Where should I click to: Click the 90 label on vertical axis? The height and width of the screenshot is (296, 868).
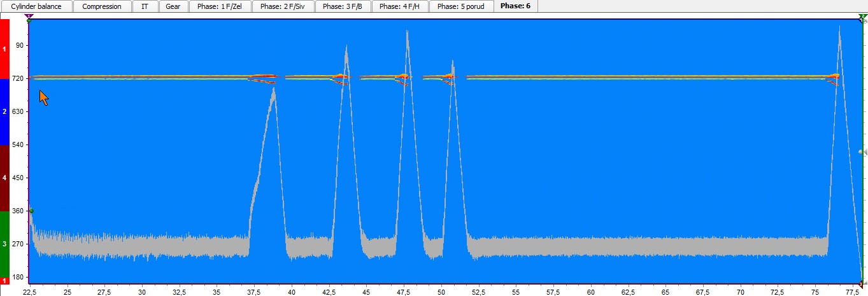[x=20, y=45]
